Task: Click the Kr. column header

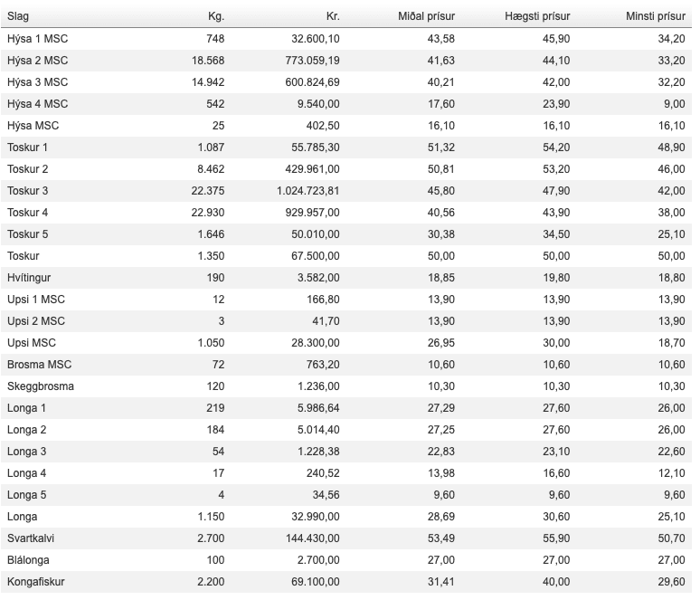Action: click(x=332, y=16)
